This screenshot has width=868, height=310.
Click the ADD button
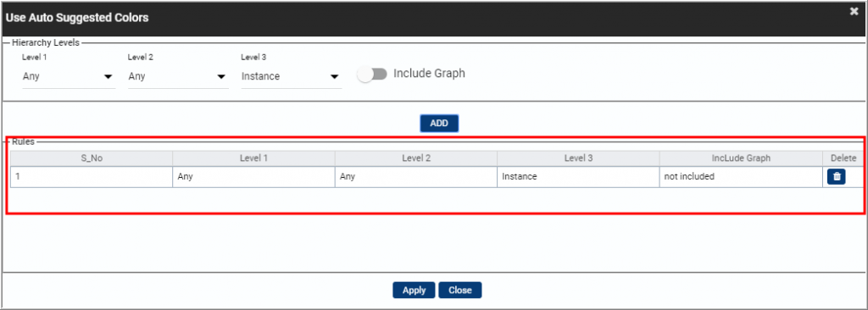coord(439,124)
